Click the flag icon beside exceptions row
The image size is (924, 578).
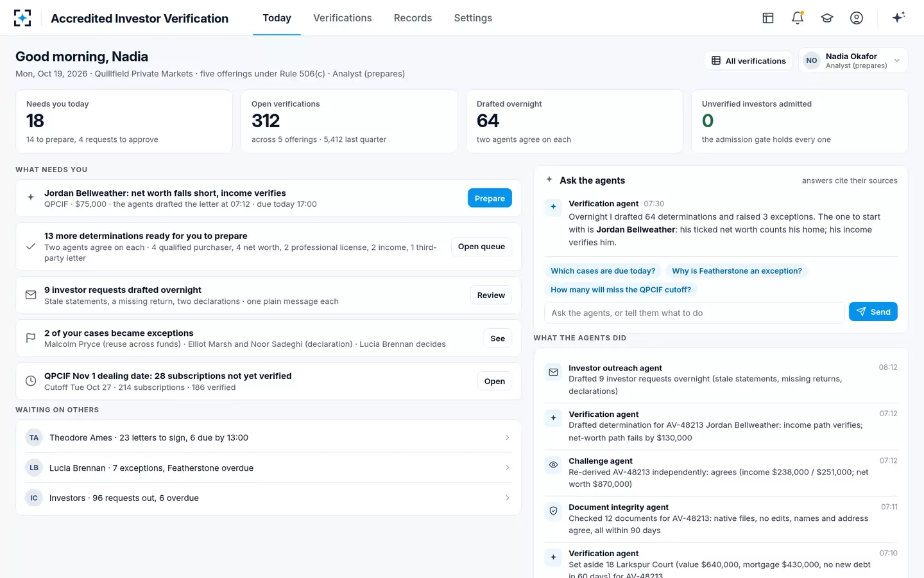31,338
